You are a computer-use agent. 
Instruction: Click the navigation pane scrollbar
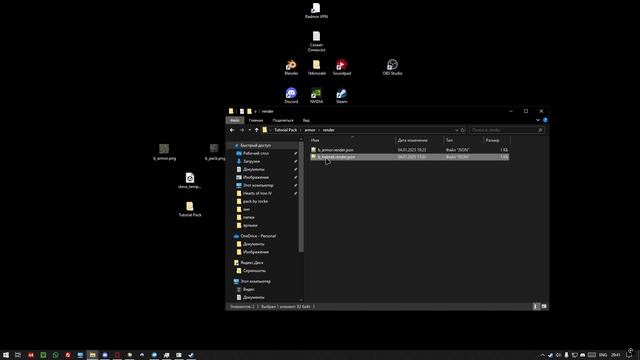coord(301,196)
